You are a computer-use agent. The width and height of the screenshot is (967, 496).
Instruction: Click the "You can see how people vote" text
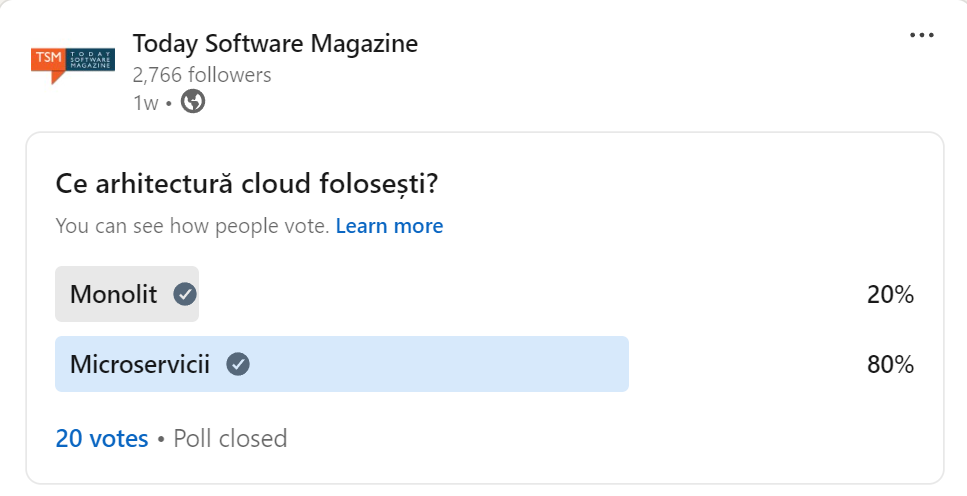pyautogui.click(x=192, y=226)
